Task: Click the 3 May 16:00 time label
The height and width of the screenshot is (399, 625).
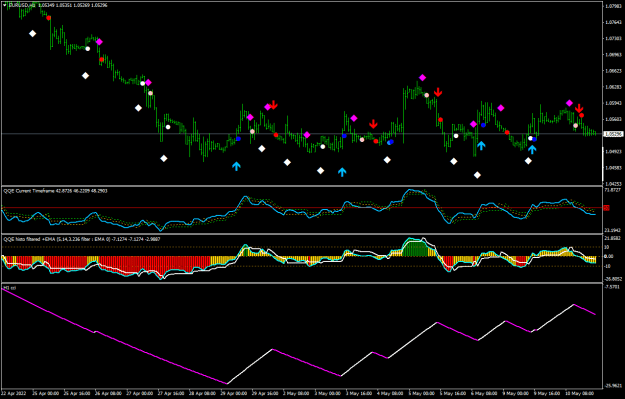Action: [x=360, y=393]
